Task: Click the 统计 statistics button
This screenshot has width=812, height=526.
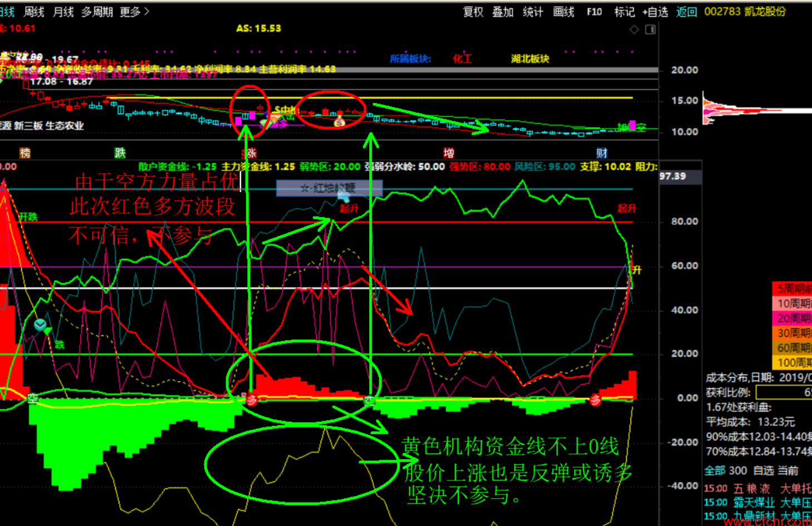Action: [x=533, y=12]
